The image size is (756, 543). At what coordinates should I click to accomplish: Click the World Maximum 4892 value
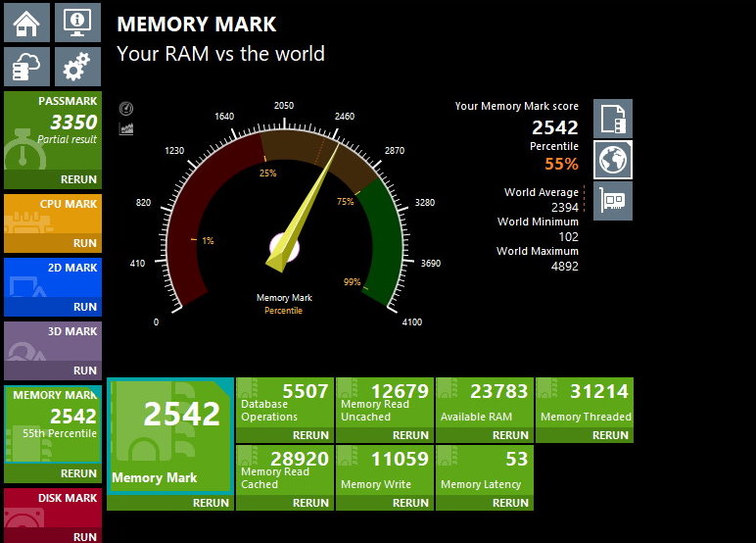pyautogui.click(x=565, y=267)
